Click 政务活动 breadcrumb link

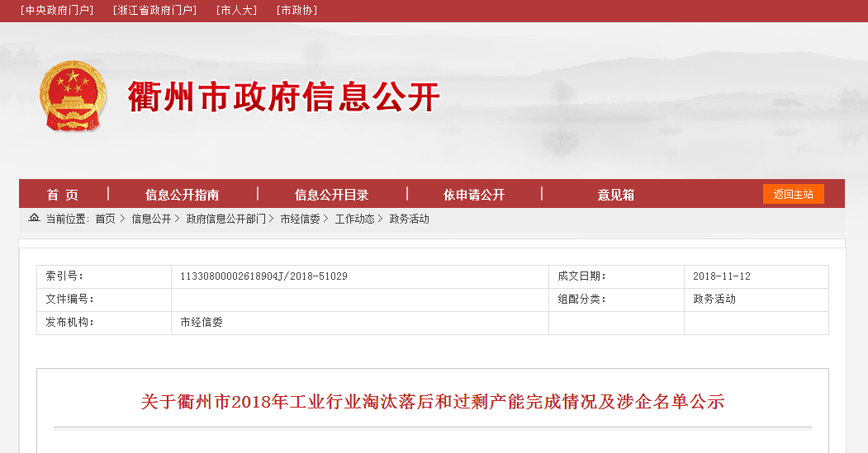point(410,219)
